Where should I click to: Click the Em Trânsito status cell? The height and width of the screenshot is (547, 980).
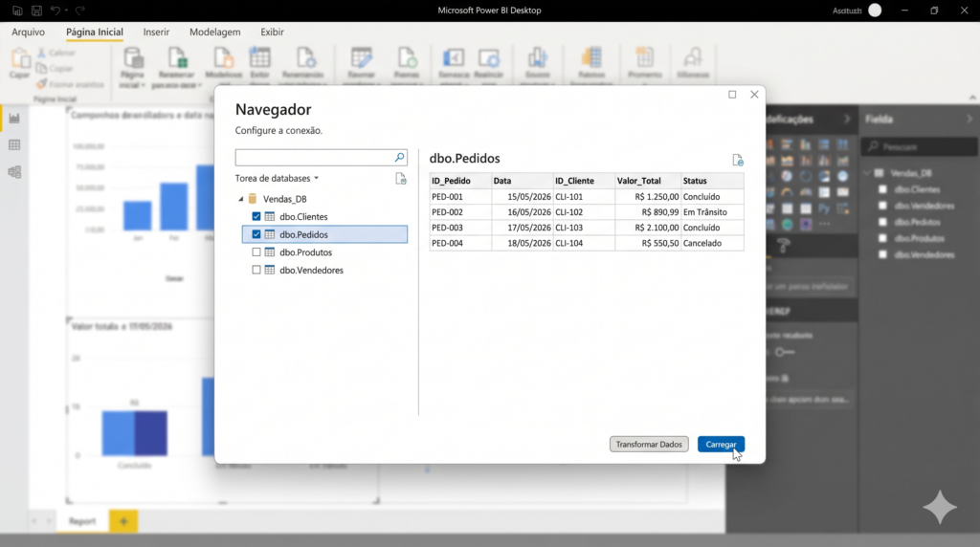[x=712, y=212]
